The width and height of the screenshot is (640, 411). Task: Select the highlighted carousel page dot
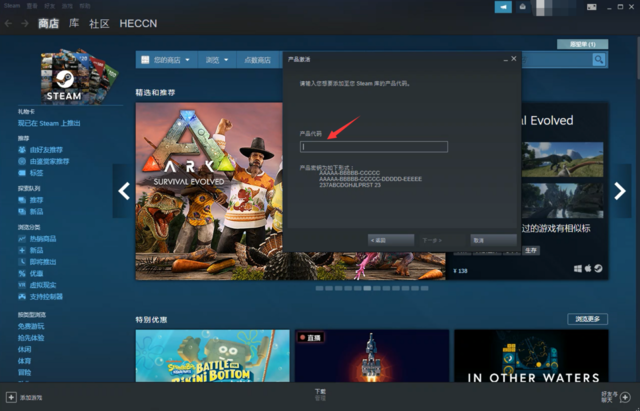pyautogui.click(x=367, y=288)
